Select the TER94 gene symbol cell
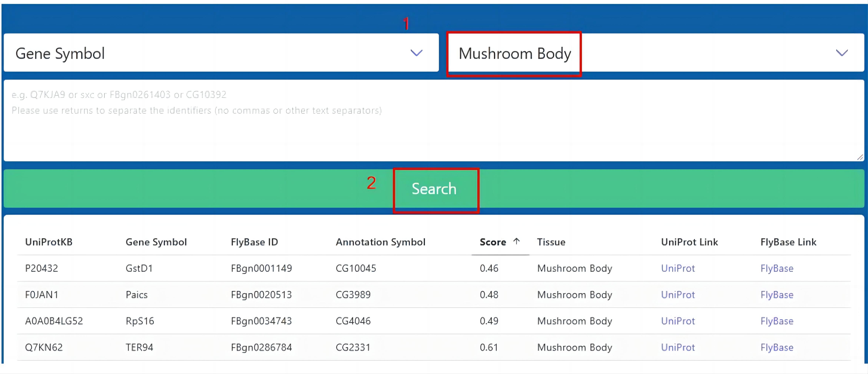Image resolution: width=868 pixels, height=374 pixels. [139, 347]
